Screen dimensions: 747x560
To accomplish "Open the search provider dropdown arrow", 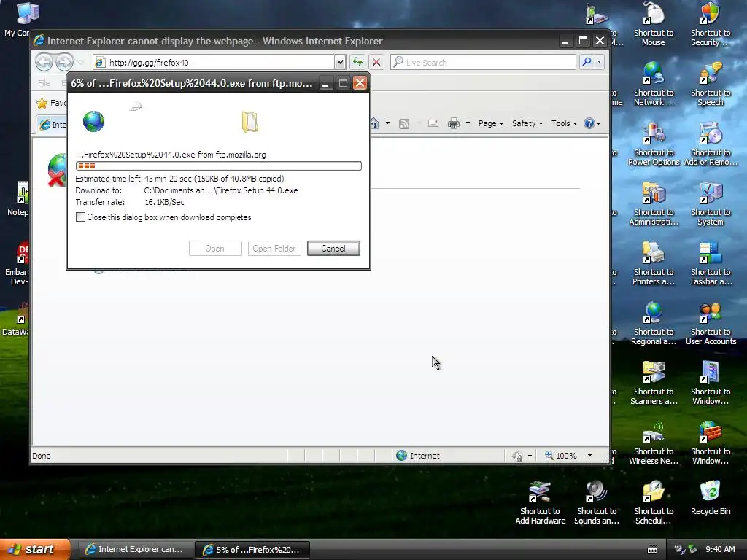I will (600, 62).
